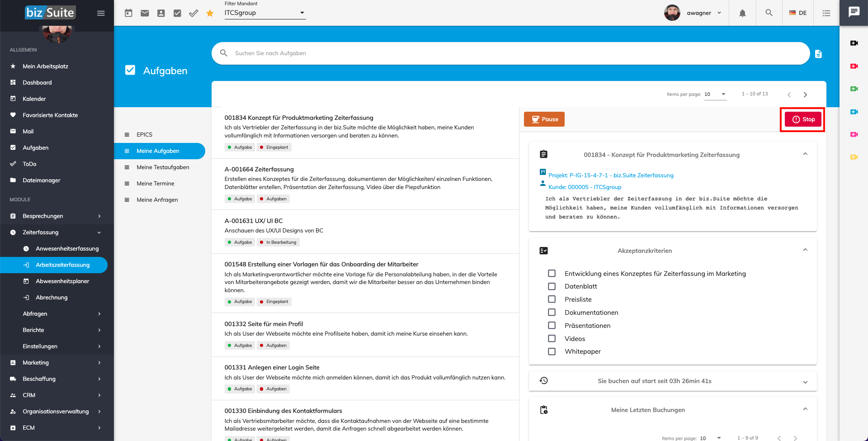Toggle the hamburger sidebar menu
This screenshot has width=868, height=441.
(101, 13)
